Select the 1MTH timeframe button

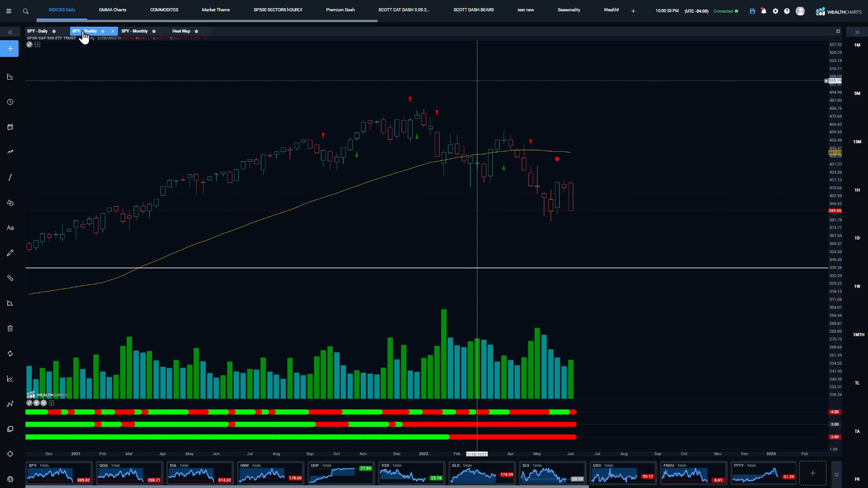(859, 334)
